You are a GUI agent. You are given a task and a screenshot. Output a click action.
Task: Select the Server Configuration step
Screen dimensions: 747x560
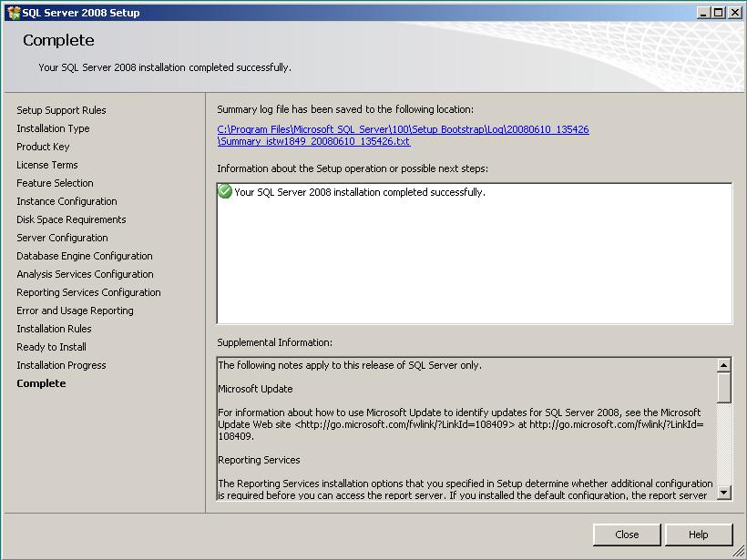click(63, 238)
